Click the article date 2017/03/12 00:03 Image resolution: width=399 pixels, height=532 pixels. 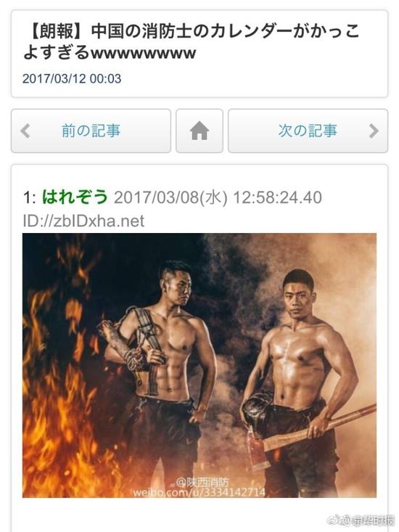click(x=72, y=78)
